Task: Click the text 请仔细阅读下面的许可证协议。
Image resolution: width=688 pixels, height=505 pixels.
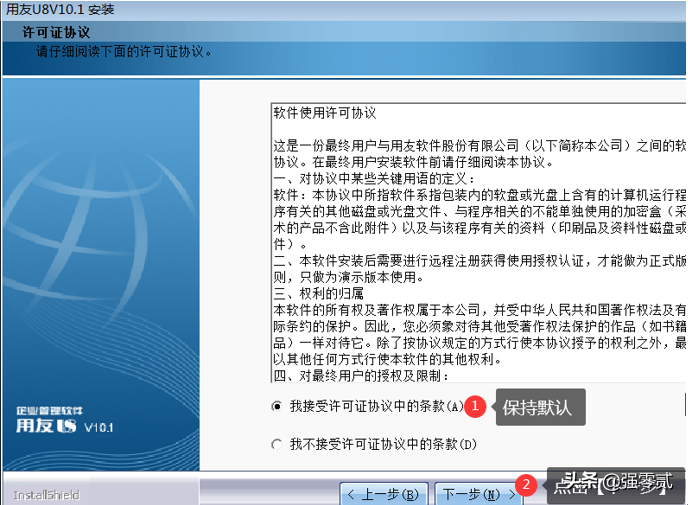Action: [x=124, y=52]
